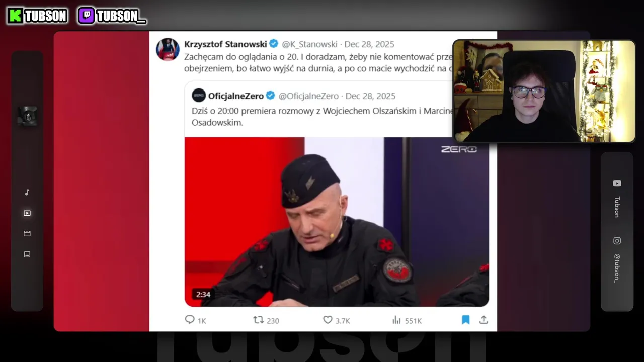Click the YouTube icon in right panel

[x=617, y=184]
